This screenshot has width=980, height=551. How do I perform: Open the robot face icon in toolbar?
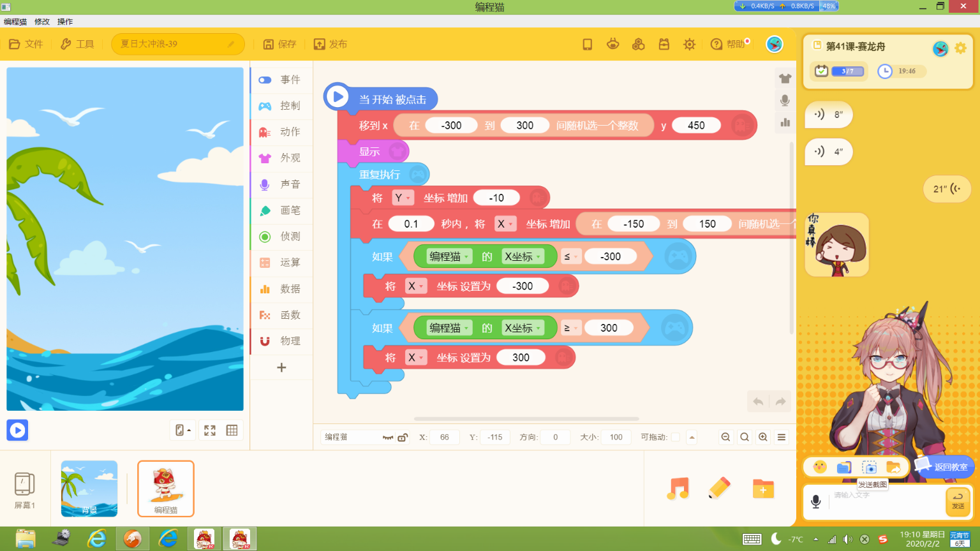613,44
